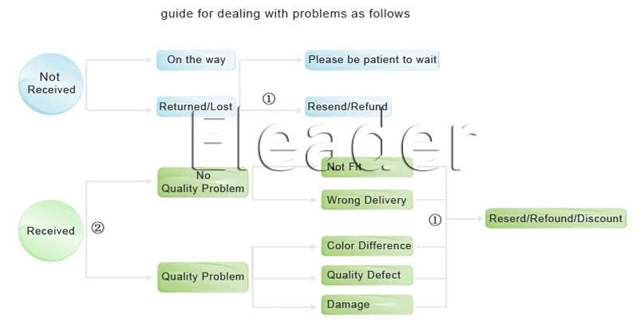This screenshot has width=644, height=326.
Task: Click the No Quality Problem node
Action: (203, 183)
